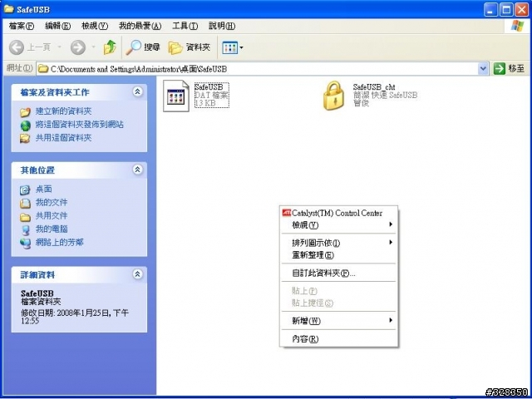This screenshot has width=532, height=399.
Task: Click the 共用這個資料夾 link
Action: (x=63, y=138)
